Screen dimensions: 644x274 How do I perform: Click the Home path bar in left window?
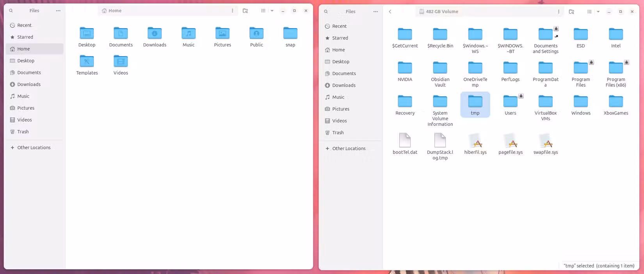coord(168,11)
